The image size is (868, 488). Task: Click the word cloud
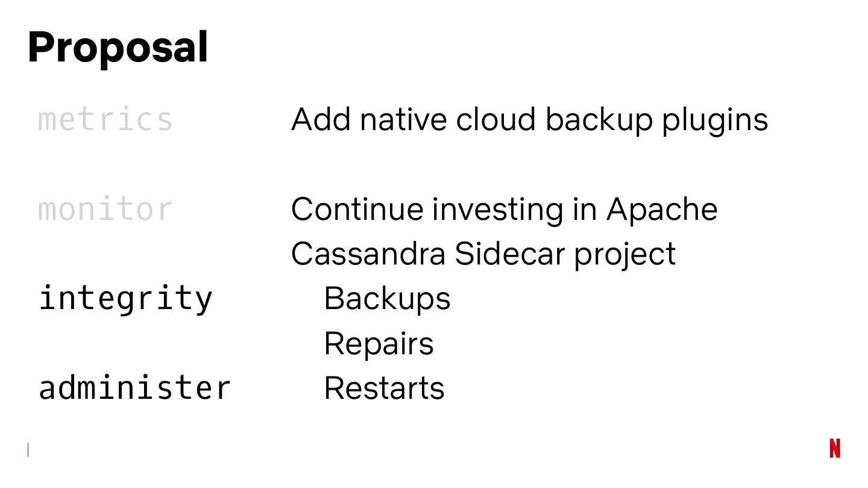[x=495, y=119]
